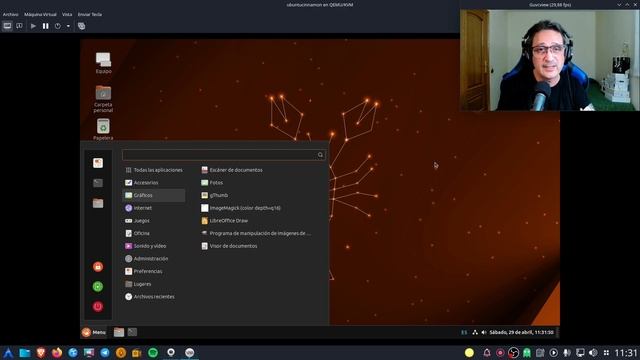Select Archivos recientes category
The image size is (640, 360).
point(154,296)
